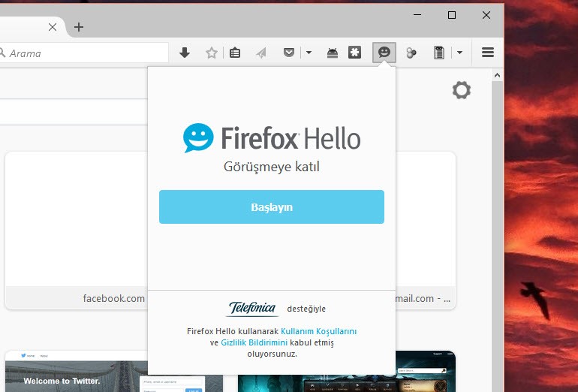The width and height of the screenshot is (578, 392).
Task: Click the paper plane send icon
Action: point(261,53)
